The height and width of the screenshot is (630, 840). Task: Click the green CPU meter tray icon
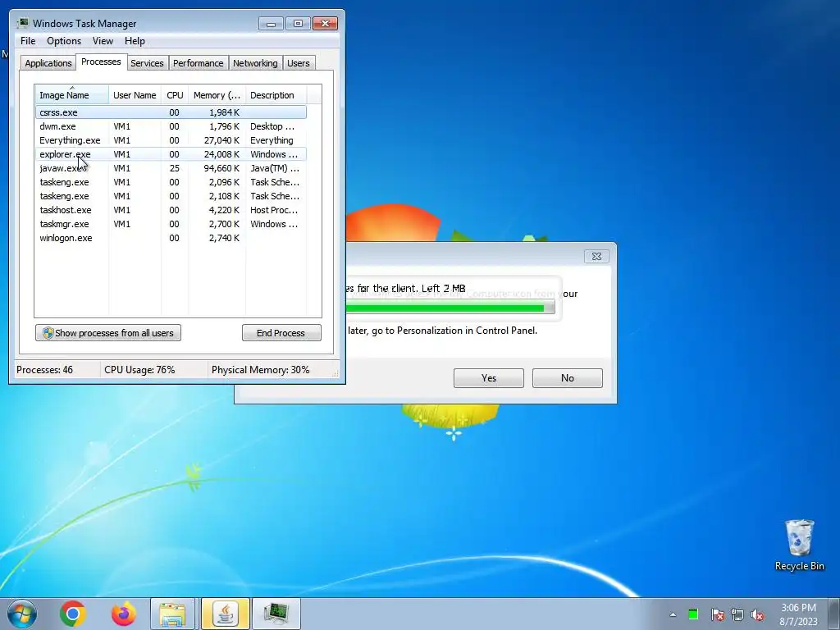[693, 614]
